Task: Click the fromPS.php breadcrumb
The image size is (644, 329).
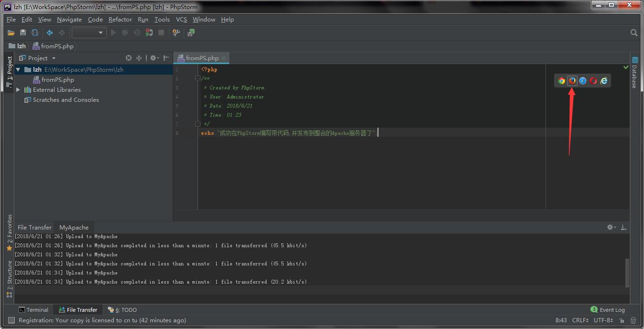Action: 53,46
